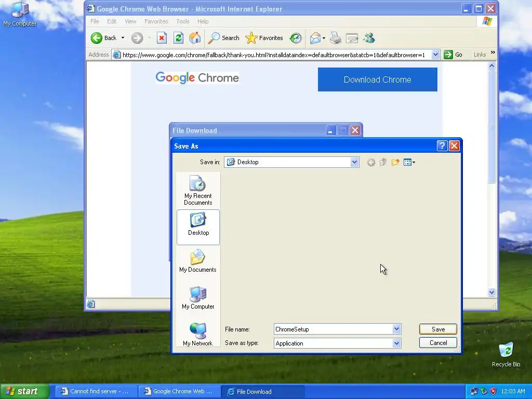Select My Recent Documents in places bar
532x399 pixels.
[198, 190]
